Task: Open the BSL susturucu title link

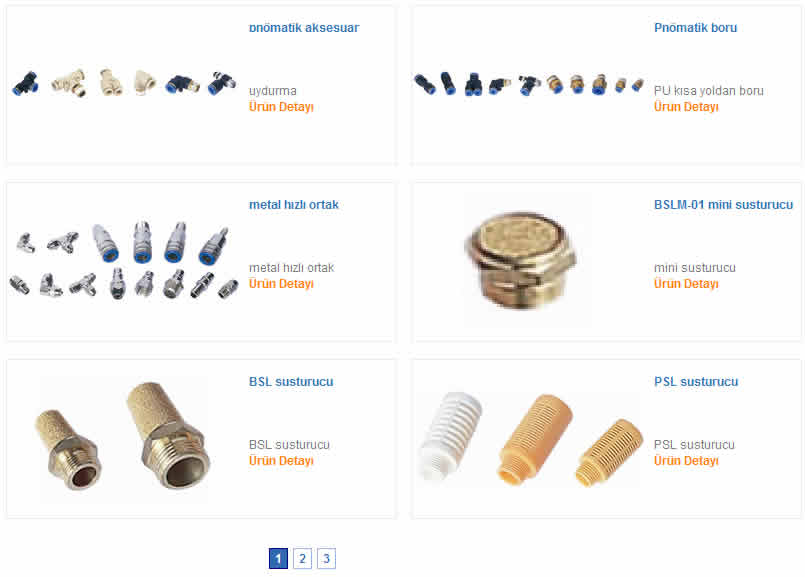Action: 291,382
